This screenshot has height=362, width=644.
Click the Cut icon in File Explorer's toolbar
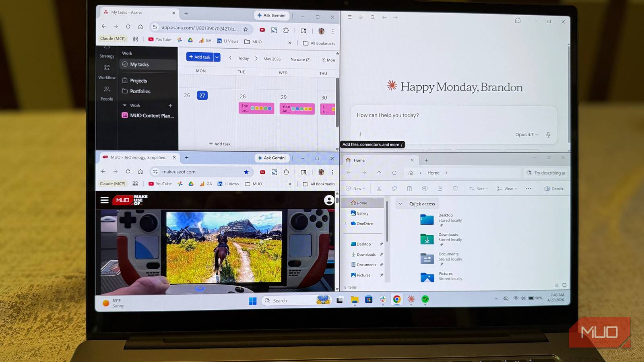pos(379,188)
